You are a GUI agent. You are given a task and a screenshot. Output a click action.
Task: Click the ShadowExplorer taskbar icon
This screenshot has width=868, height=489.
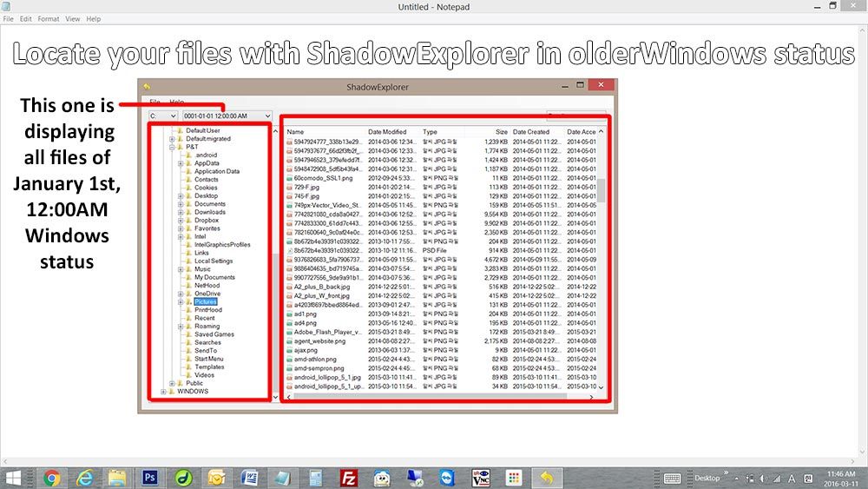click(x=547, y=478)
